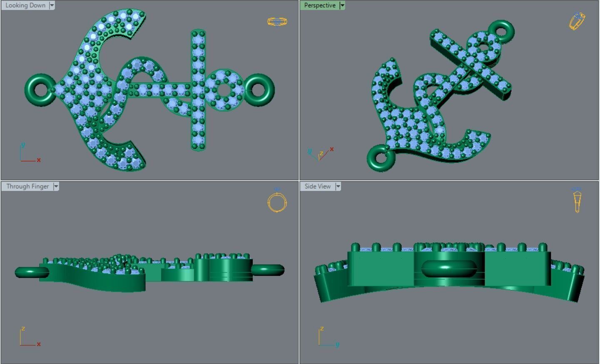The width and height of the screenshot is (600, 364).
Task: Select the right jump ring in Looking Down view
Action: tap(259, 89)
